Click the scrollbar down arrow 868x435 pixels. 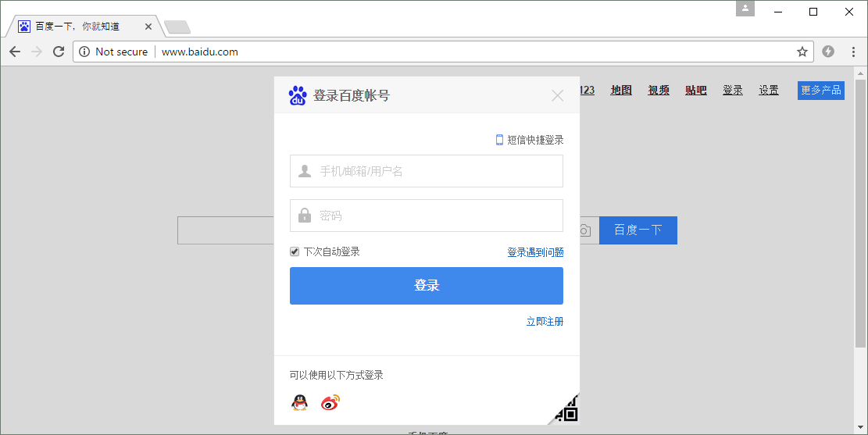pos(859,427)
